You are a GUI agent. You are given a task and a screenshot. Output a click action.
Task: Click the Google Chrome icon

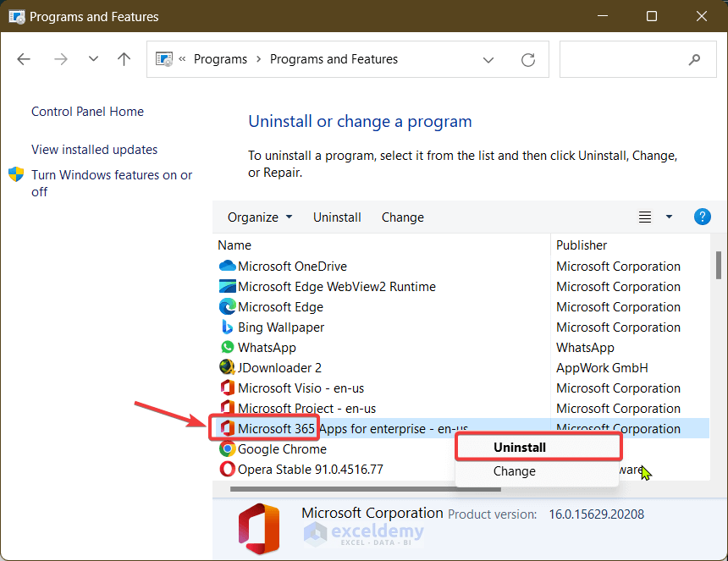coord(227,449)
